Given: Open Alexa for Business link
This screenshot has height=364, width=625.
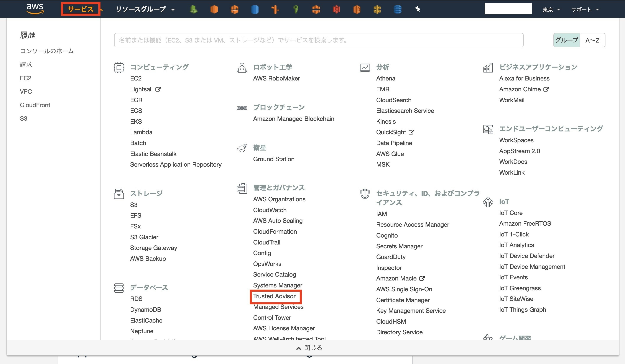Looking at the screenshot, I should [x=524, y=78].
